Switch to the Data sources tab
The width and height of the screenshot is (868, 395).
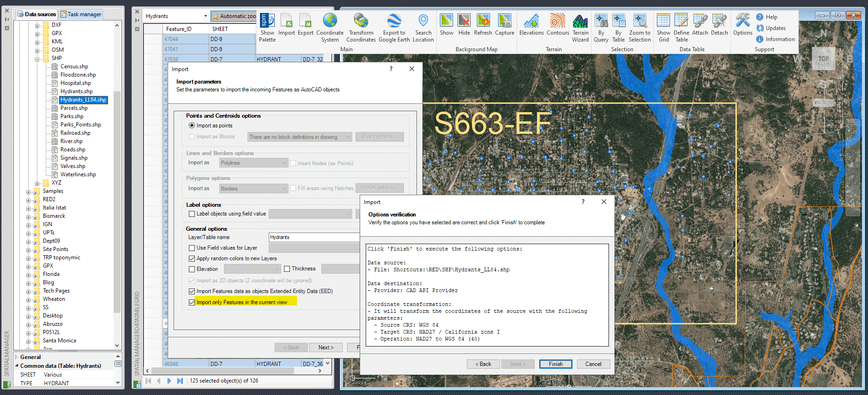click(37, 14)
